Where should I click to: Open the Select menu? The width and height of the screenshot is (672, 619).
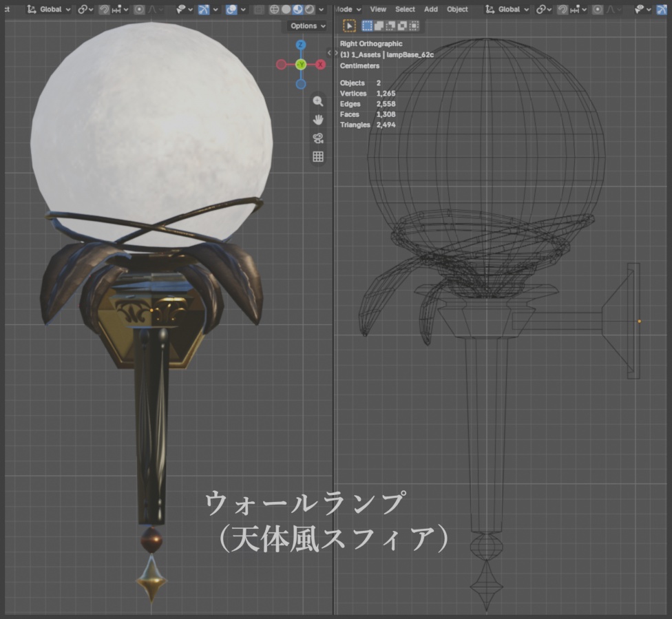(x=405, y=9)
